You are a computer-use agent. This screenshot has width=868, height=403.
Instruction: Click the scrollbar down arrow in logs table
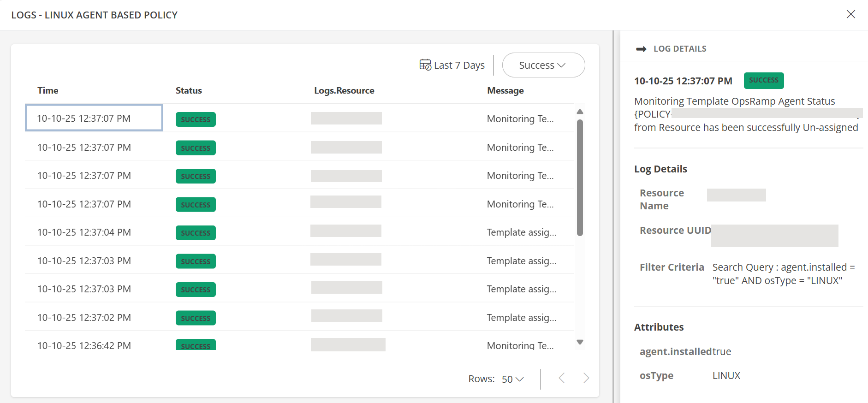pos(580,342)
